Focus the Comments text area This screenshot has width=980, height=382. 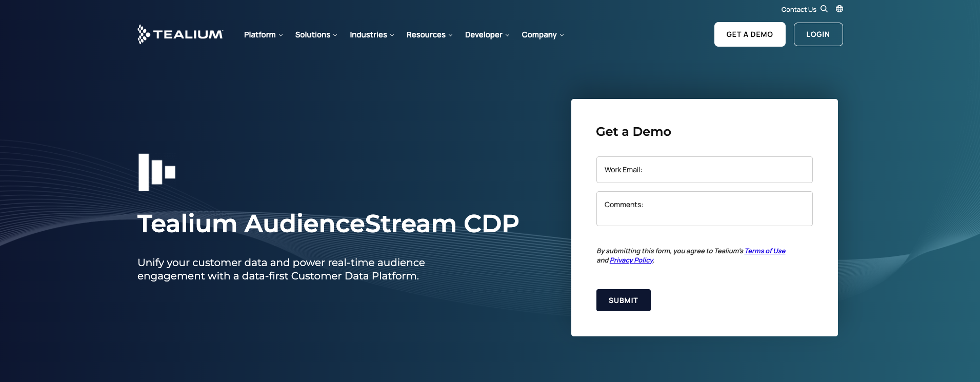tap(704, 209)
